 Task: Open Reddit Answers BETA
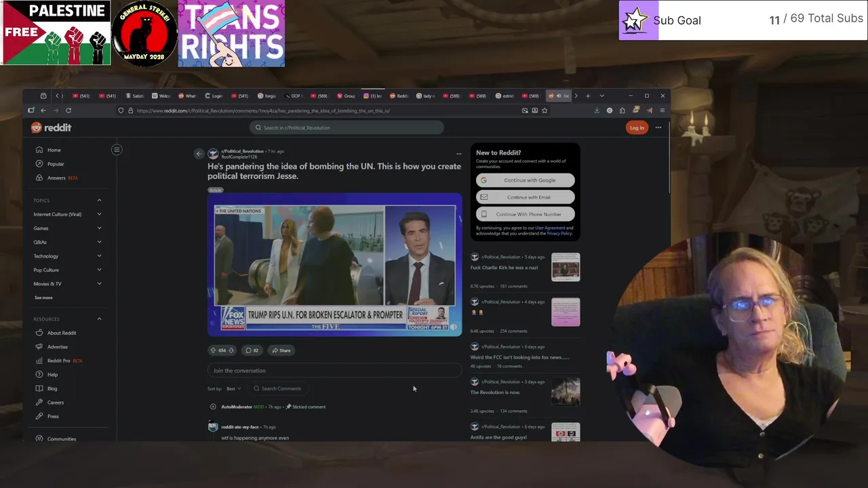pos(62,178)
